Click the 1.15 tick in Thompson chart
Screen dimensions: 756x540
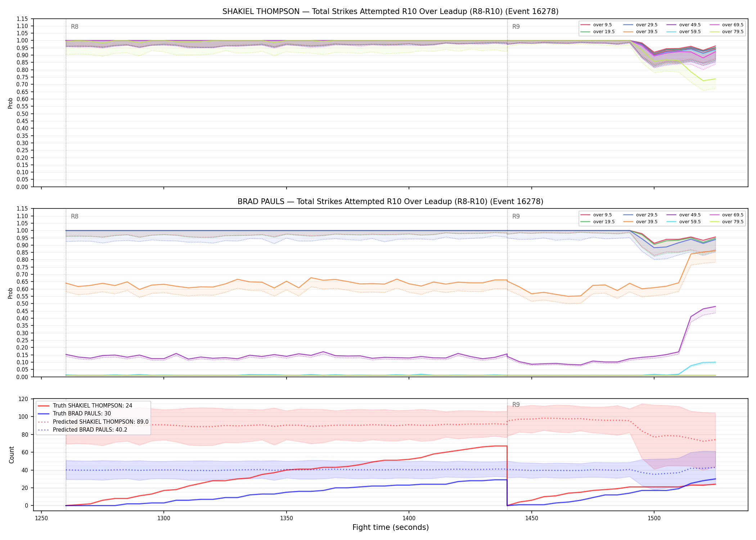[x=22, y=19]
